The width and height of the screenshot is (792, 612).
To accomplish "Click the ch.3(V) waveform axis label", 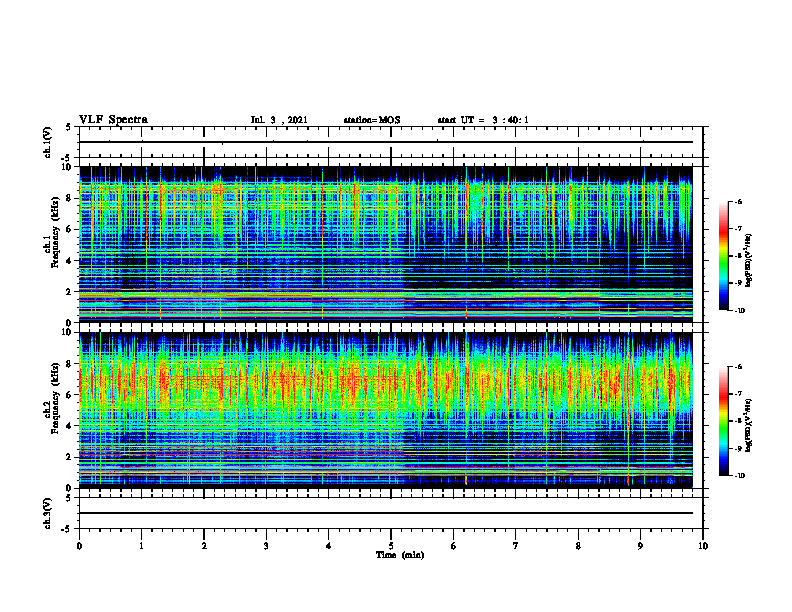I will coord(48,513).
